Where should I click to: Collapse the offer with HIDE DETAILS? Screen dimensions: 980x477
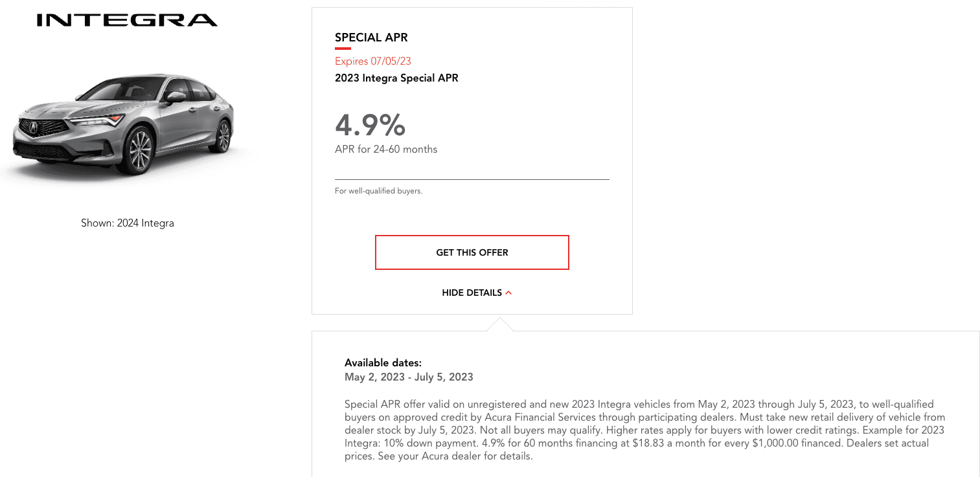click(472, 293)
